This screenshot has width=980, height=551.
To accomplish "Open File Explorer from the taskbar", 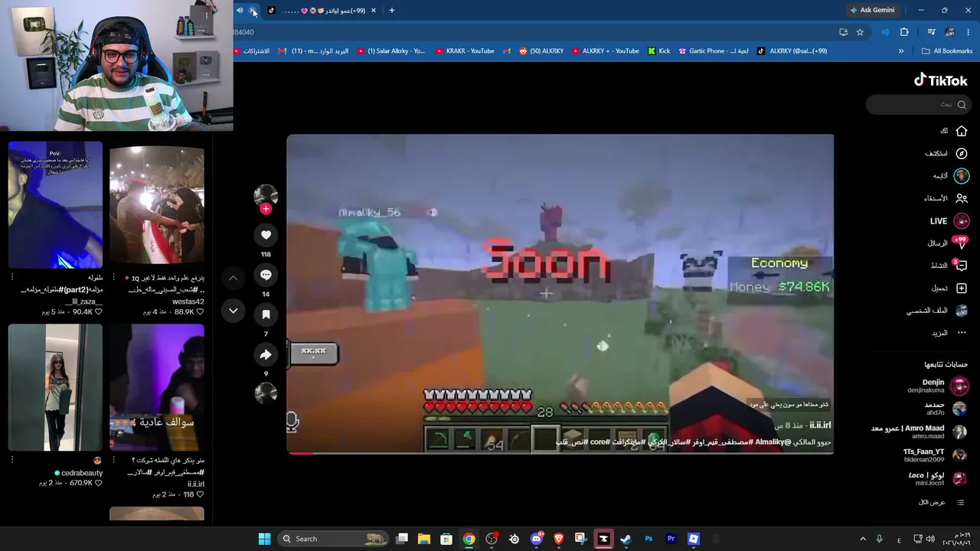I will [424, 539].
